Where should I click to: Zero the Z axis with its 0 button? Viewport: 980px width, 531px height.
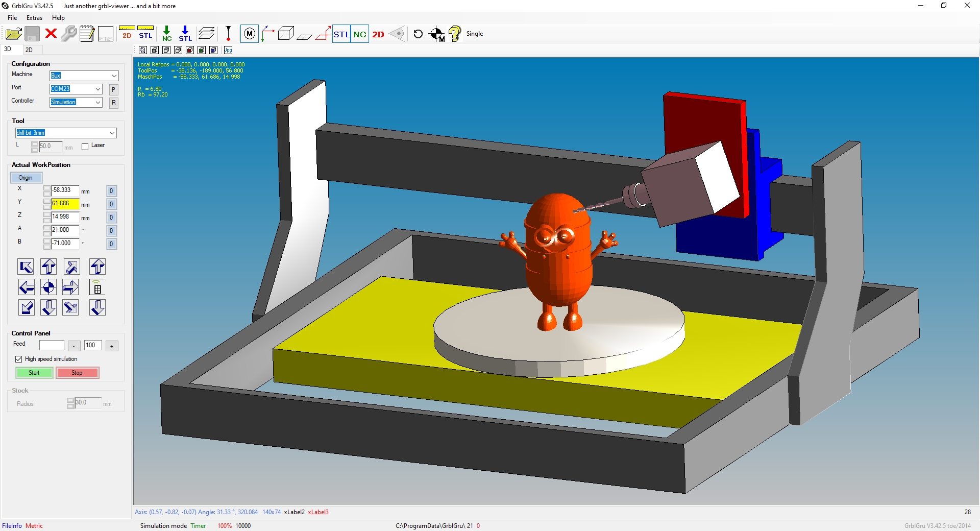tap(111, 218)
